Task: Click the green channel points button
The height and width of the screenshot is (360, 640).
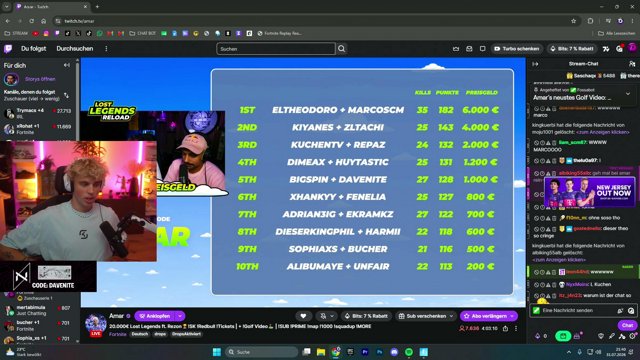Action: pyautogui.click(x=563, y=336)
